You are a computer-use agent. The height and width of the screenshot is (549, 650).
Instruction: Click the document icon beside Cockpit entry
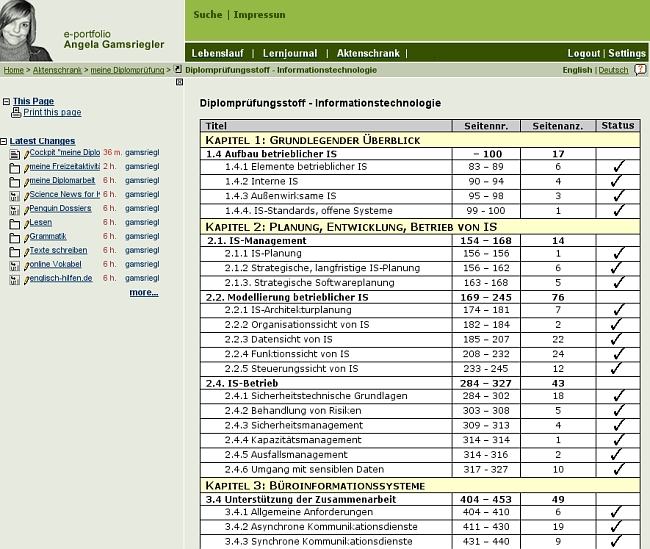pyautogui.click(x=15, y=154)
